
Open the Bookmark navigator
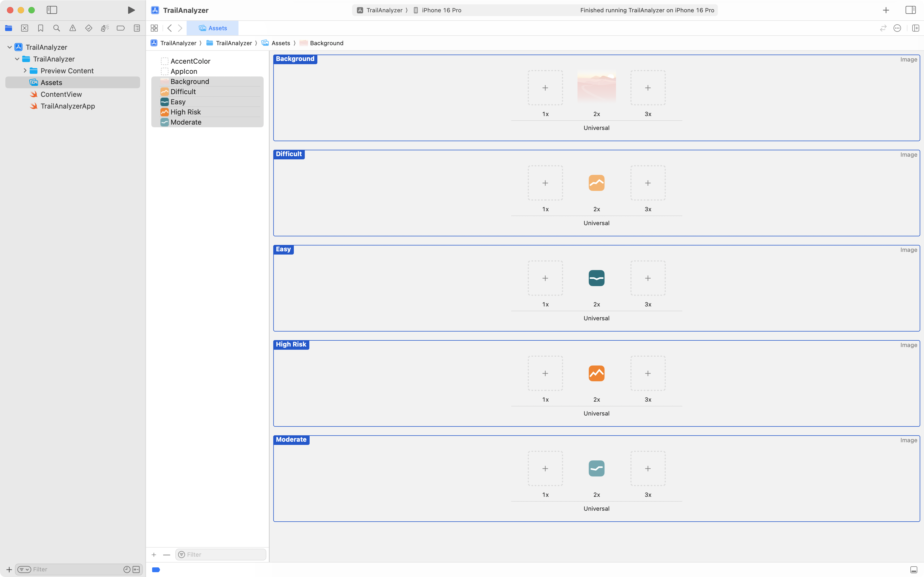click(40, 28)
